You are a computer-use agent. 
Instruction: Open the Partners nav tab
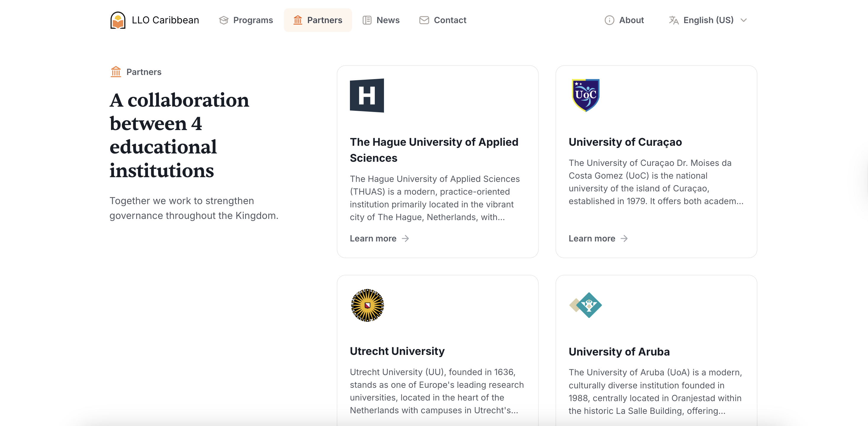pyautogui.click(x=317, y=20)
